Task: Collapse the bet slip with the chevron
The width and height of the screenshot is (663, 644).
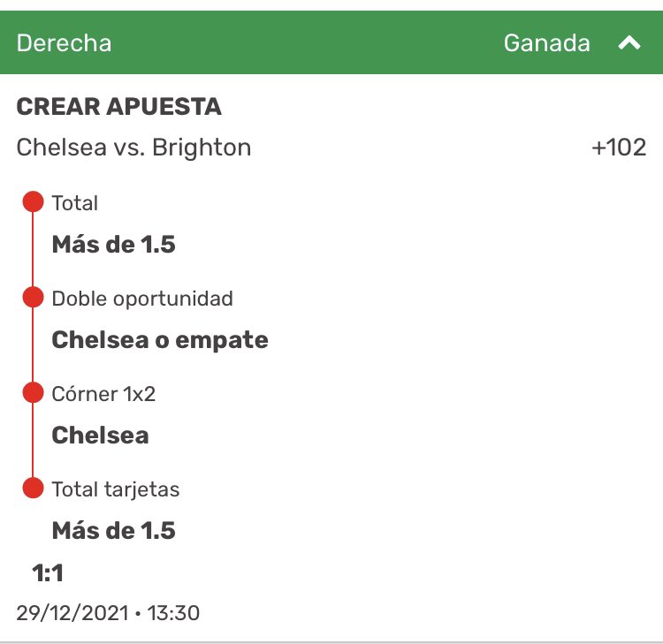Action: pos(629,42)
